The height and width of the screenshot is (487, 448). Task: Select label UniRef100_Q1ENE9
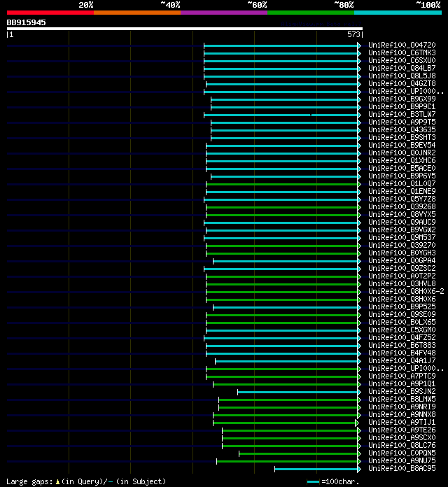tap(402, 191)
